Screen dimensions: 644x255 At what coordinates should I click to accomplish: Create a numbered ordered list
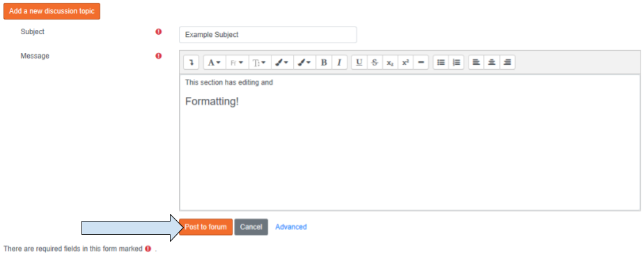[456, 63]
